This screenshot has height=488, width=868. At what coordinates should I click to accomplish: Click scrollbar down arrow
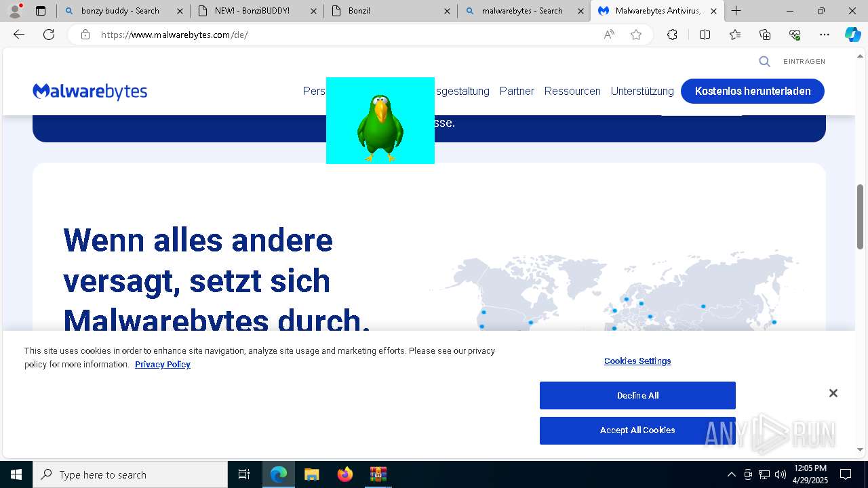861,450
